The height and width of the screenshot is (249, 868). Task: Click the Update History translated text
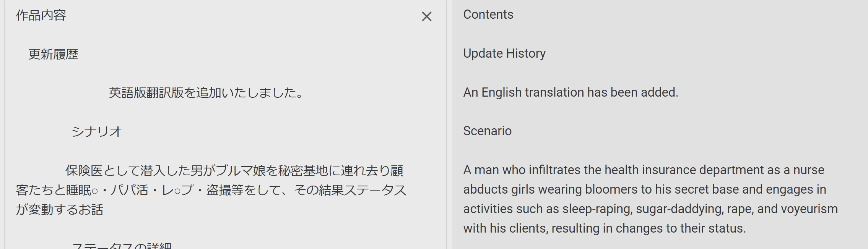(x=504, y=53)
